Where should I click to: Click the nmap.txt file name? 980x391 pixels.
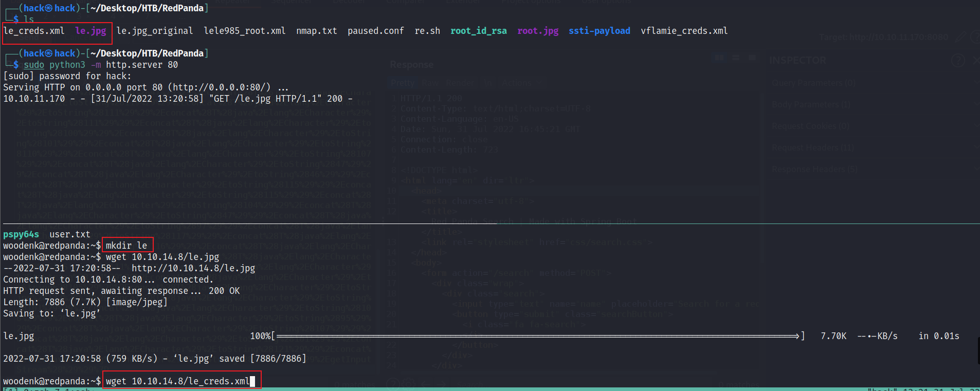[x=317, y=31]
